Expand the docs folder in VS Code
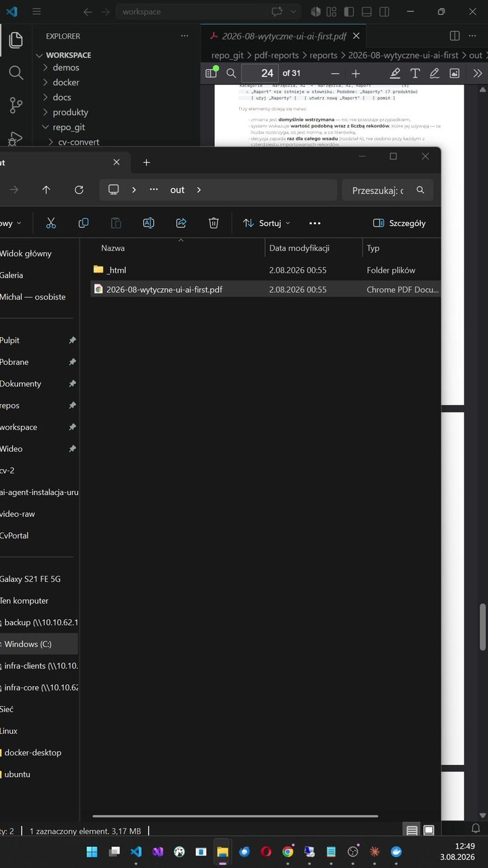Image resolution: width=488 pixels, height=868 pixels. click(62, 97)
